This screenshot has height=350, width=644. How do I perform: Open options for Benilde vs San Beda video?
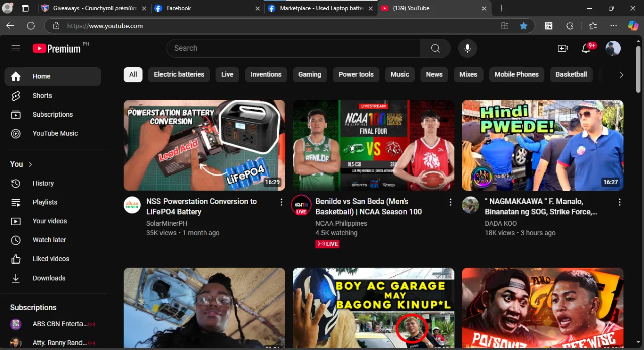[x=450, y=202]
